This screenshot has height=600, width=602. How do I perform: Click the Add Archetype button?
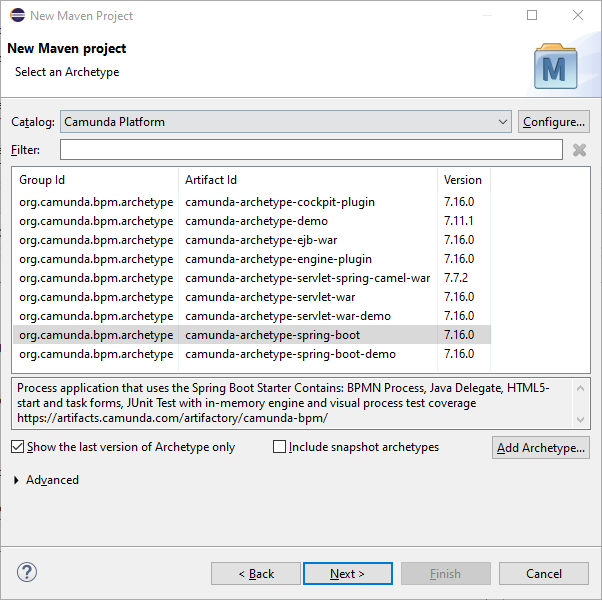coord(541,447)
